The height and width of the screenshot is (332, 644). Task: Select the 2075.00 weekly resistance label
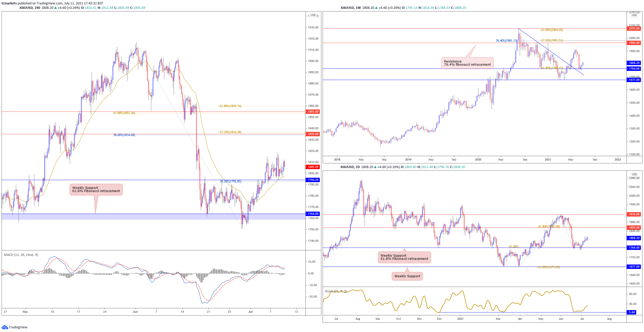[x=634, y=28]
